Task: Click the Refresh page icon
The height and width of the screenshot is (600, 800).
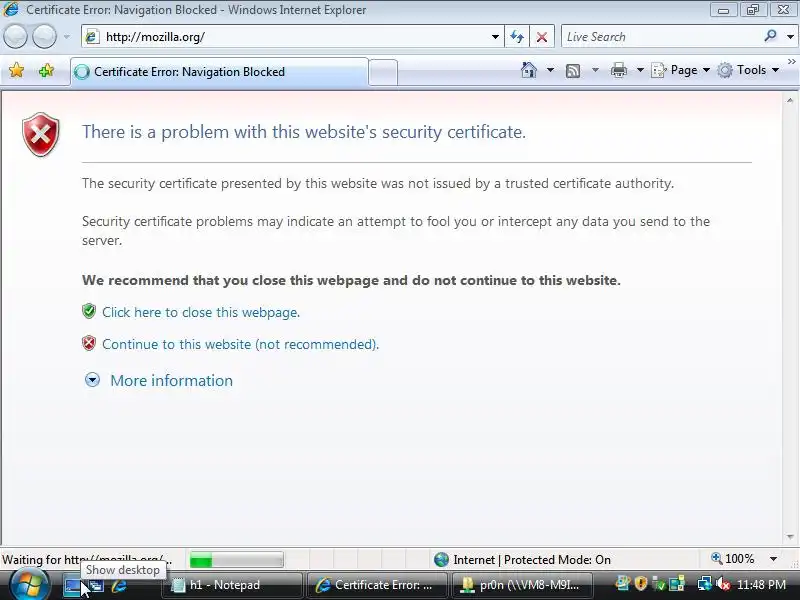Action: [x=517, y=37]
